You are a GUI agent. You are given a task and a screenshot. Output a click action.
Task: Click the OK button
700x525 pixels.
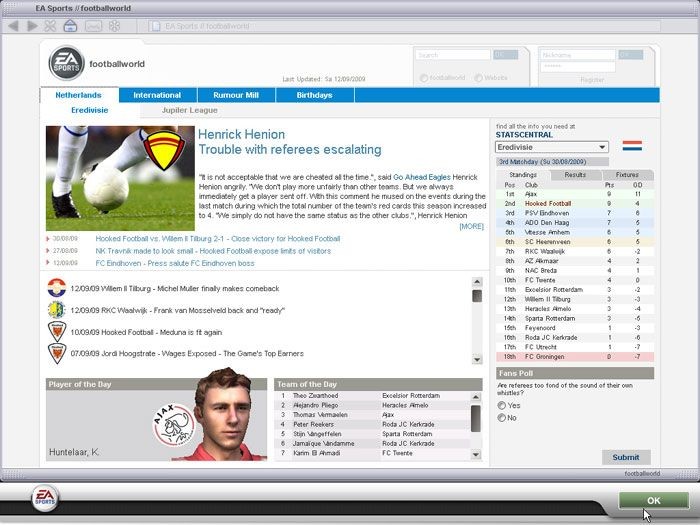(654, 501)
